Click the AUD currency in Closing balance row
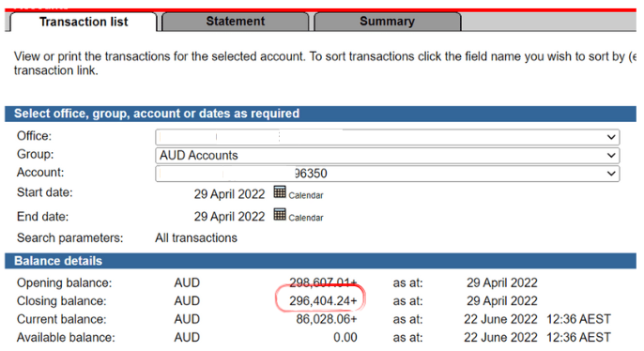644x351 pixels. coord(187,301)
